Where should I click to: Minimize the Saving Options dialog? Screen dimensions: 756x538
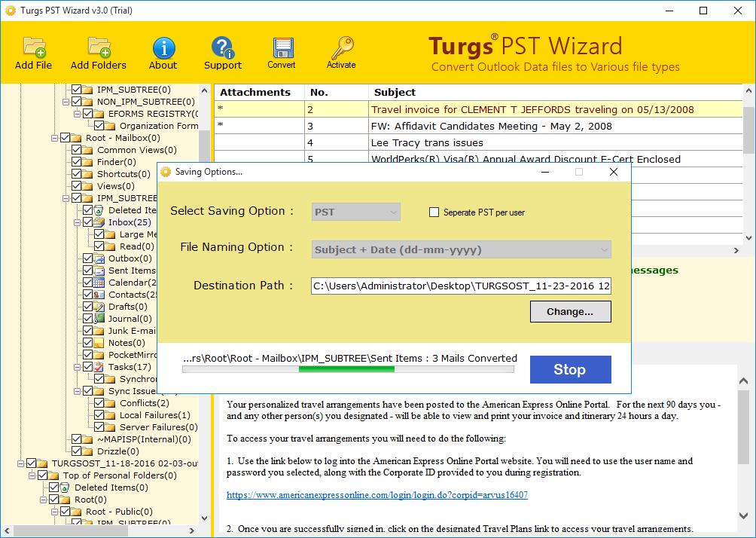click(x=545, y=173)
